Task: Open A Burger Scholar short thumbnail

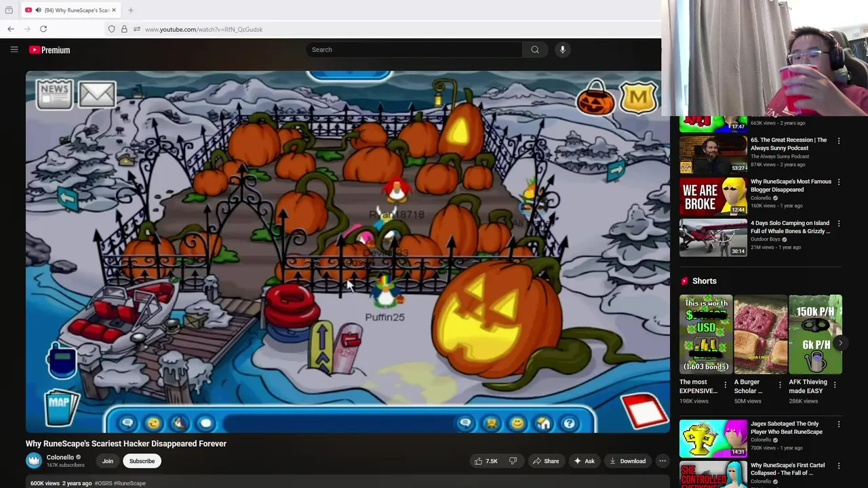Action: (x=760, y=334)
